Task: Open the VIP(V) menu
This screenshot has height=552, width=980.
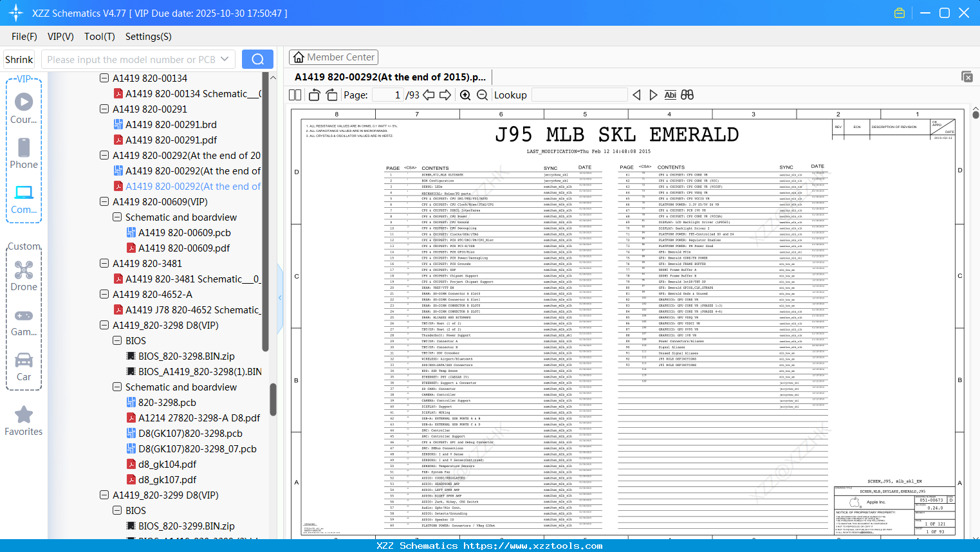Action: [60, 37]
